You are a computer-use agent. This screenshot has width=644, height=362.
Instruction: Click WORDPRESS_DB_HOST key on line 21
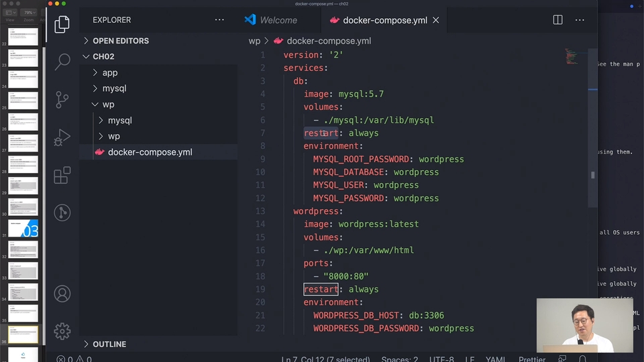click(x=356, y=315)
